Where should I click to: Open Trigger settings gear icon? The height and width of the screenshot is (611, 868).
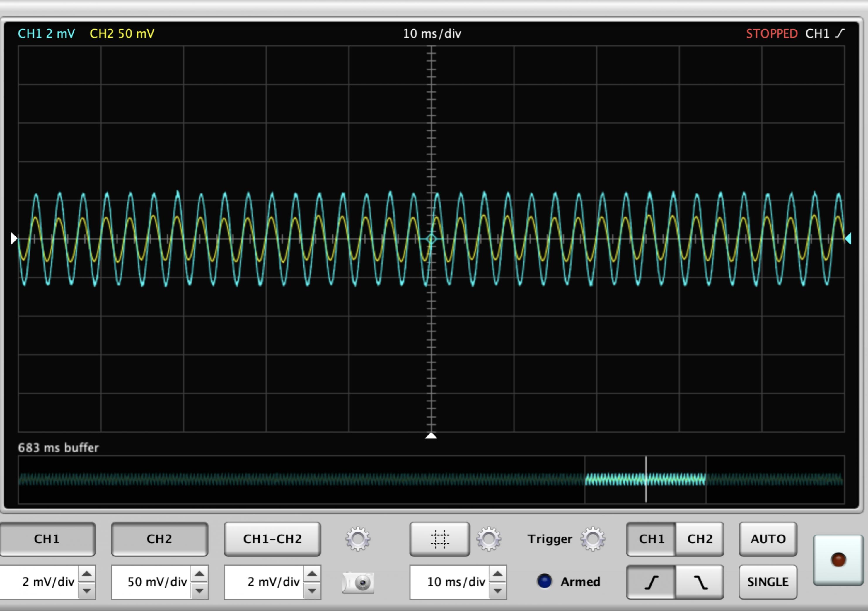pyautogui.click(x=593, y=539)
